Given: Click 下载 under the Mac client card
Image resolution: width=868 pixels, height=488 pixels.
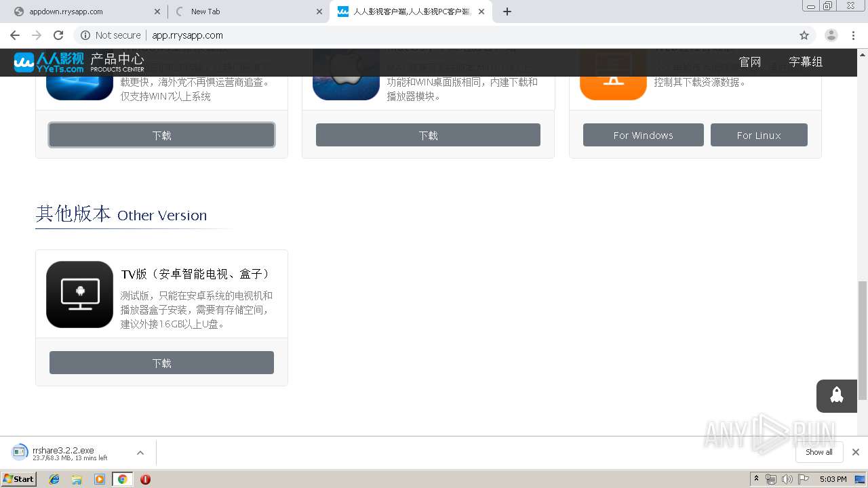Looking at the screenshot, I should [428, 135].
